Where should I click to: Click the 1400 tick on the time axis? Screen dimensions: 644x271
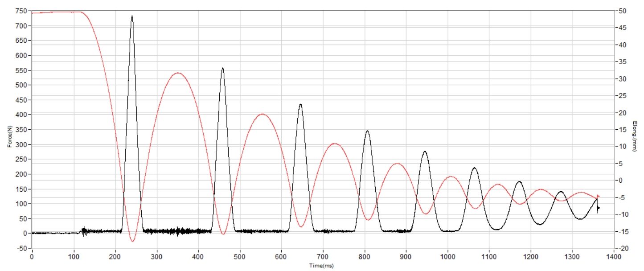click(614, 257)
